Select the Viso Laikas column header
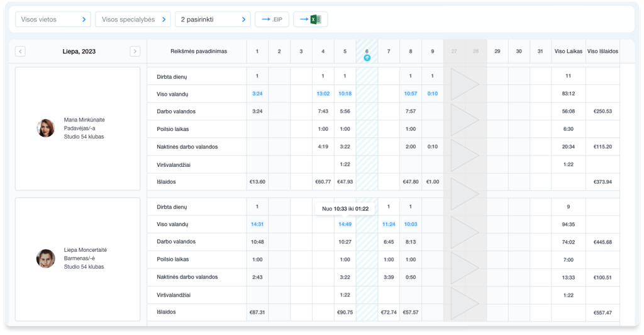This screenshot has width=644, height=335. (x=568, y=51)
